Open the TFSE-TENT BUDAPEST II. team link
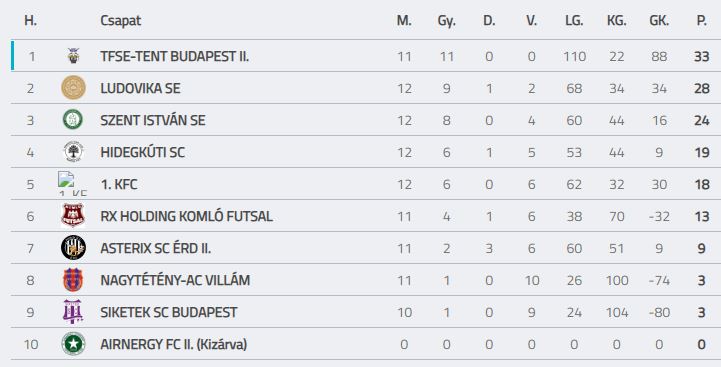721x367 pixels. (175, 57)
